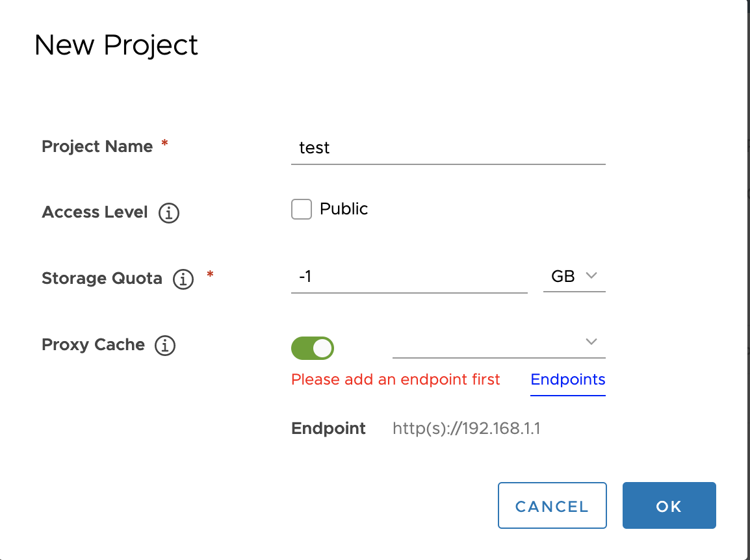Click the Storage Quota value field
Screen dimensions: 750x560
point(409,276)
